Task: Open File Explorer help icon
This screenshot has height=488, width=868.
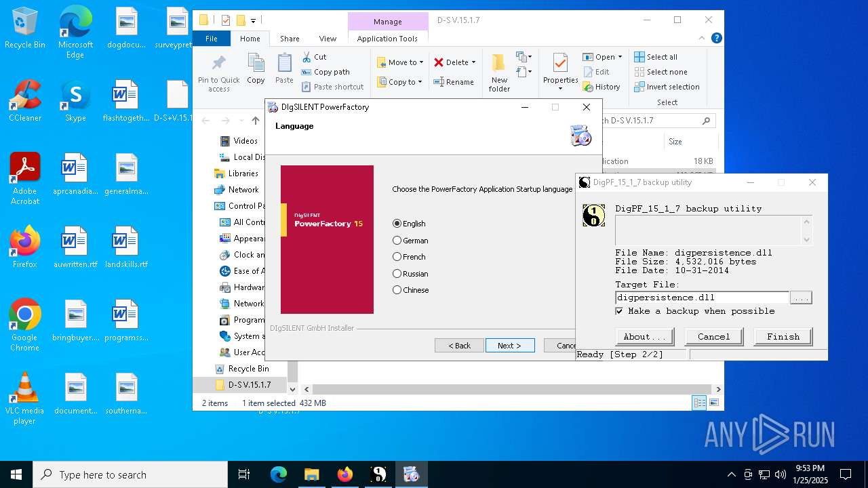Action: (716, 39)
